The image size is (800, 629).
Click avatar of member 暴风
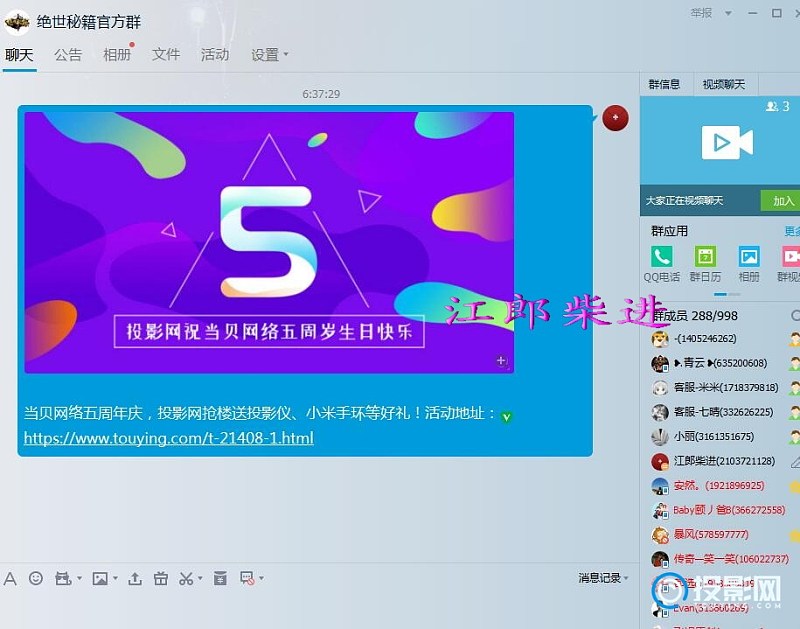click(660, 535)
